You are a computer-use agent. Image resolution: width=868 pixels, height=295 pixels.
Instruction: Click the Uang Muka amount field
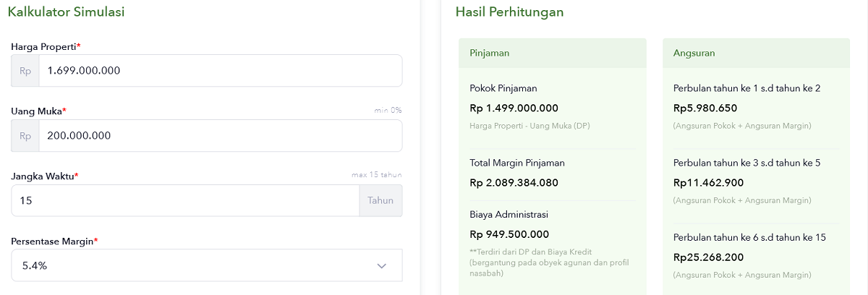click(220, 136)
